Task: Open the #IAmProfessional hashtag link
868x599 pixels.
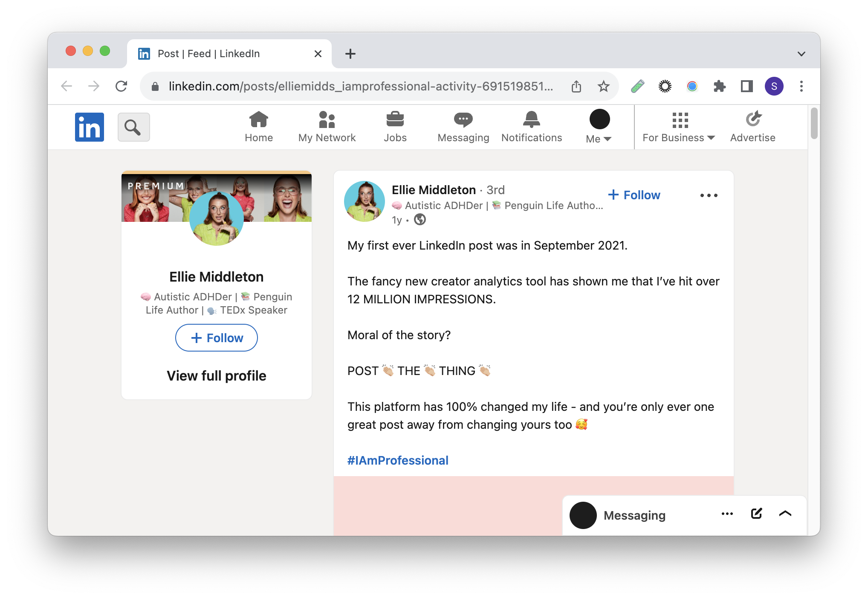Action: tap(398, 460)
